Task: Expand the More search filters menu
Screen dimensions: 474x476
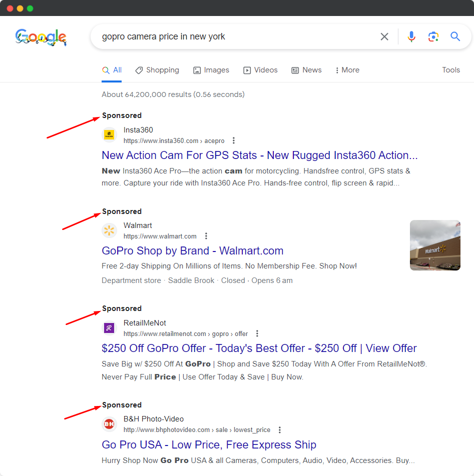Action: [x=347, y=70]
